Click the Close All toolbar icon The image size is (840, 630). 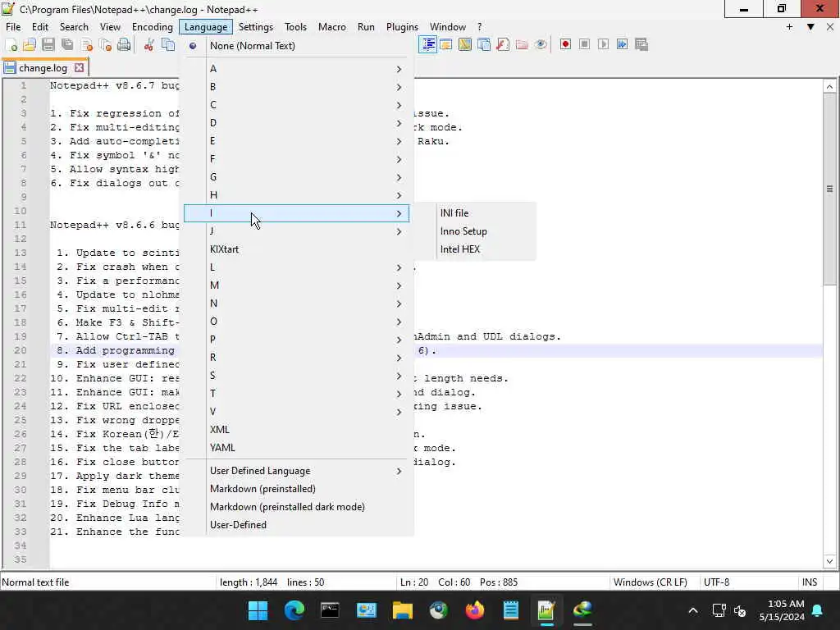106,45
